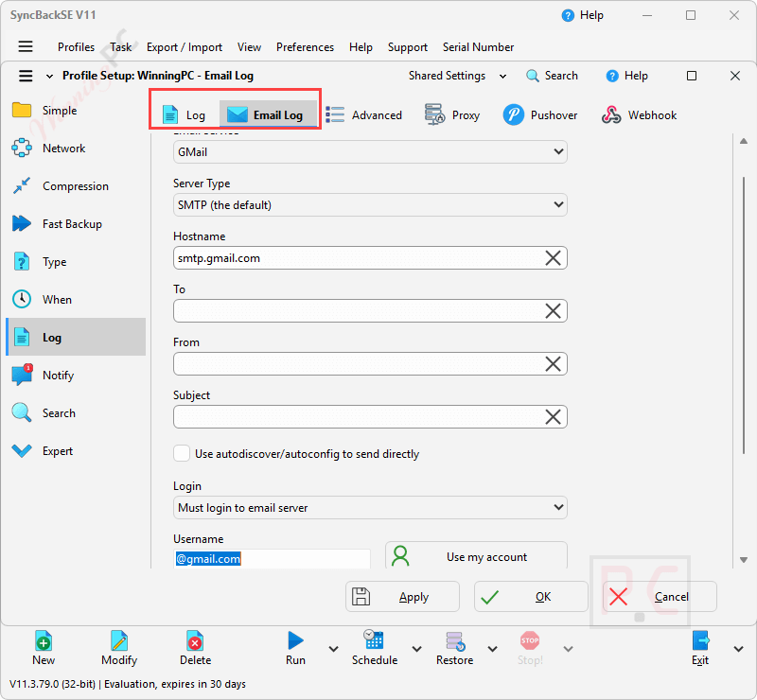757x700 pixels.
Task: Switch to the Webhook tab
Action: pos(640,114)
